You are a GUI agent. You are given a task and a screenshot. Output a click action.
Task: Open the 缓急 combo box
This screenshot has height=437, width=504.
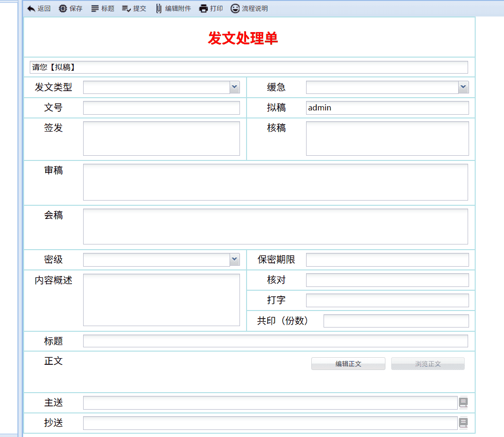point(387,87)
